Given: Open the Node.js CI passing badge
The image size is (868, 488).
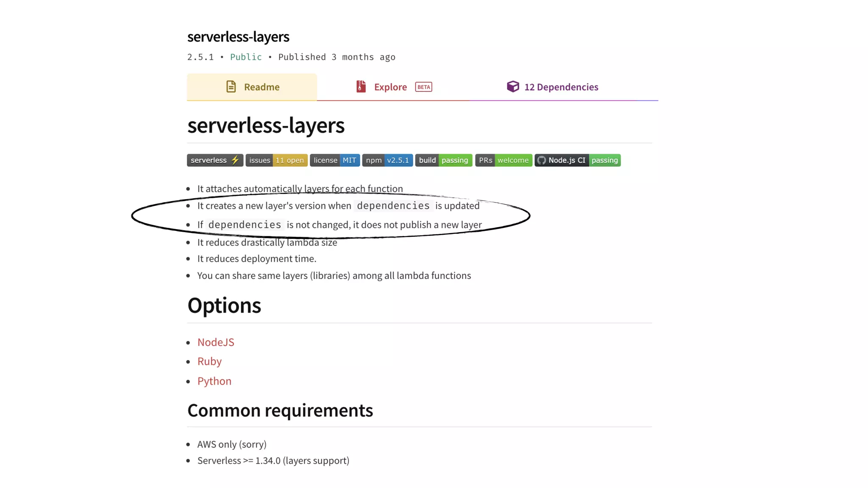Looking at the screenshot, I should pos(578,160).
